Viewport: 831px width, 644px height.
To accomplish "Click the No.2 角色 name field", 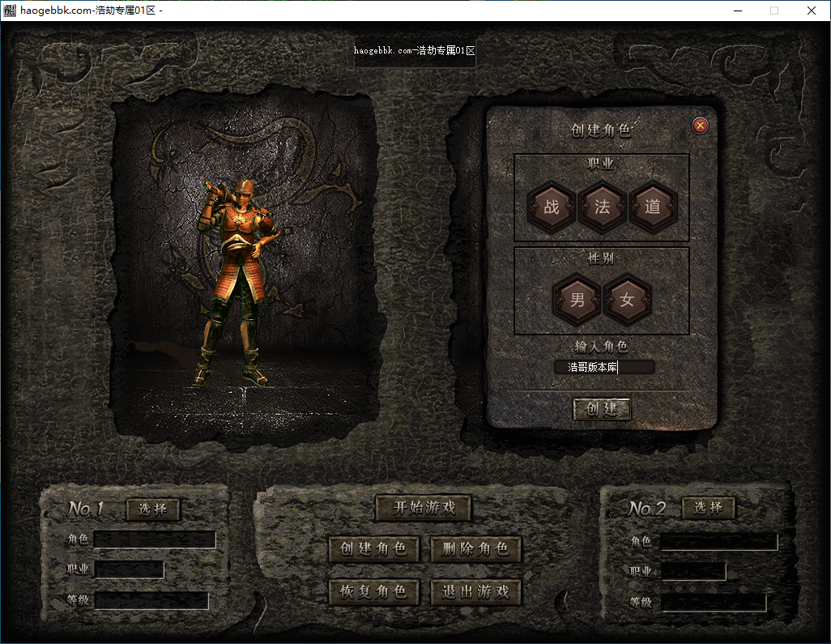I will coord(719,542).
